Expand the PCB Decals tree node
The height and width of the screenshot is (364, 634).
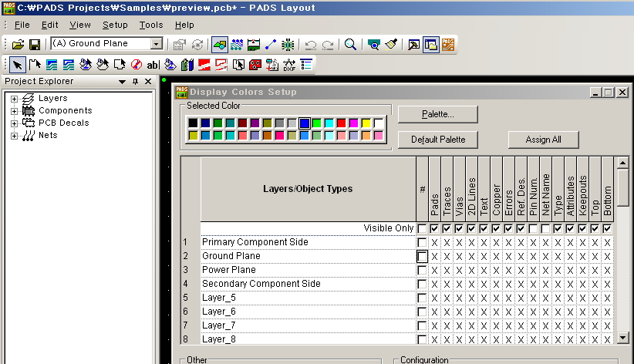click(14, 123)
